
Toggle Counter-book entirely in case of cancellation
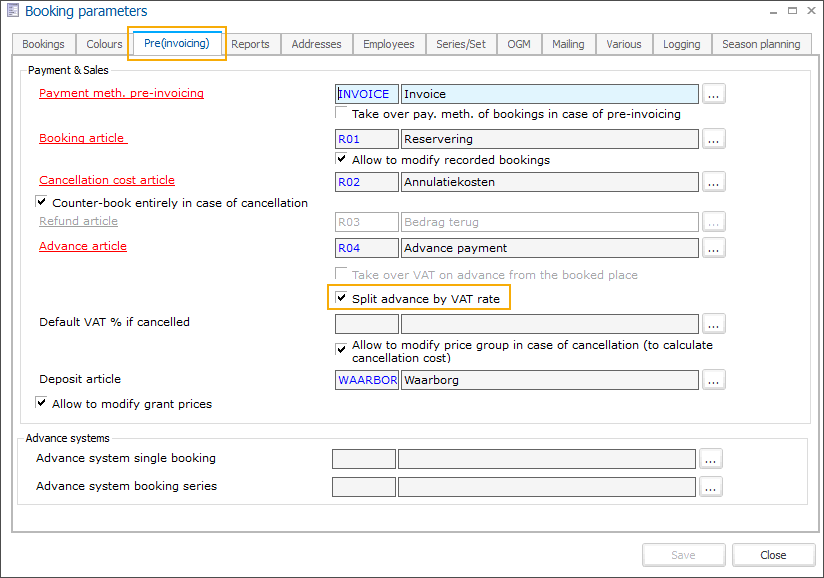(42, 203)
